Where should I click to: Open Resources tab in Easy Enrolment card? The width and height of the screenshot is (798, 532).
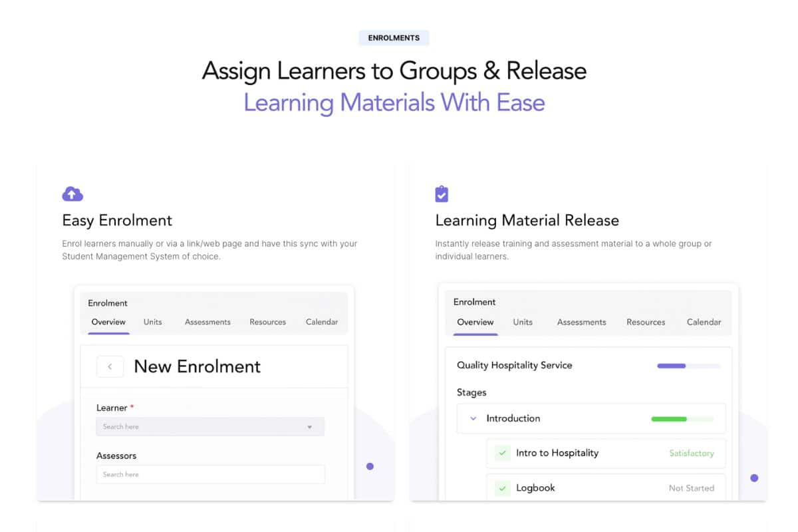click(x=267, y=322)
